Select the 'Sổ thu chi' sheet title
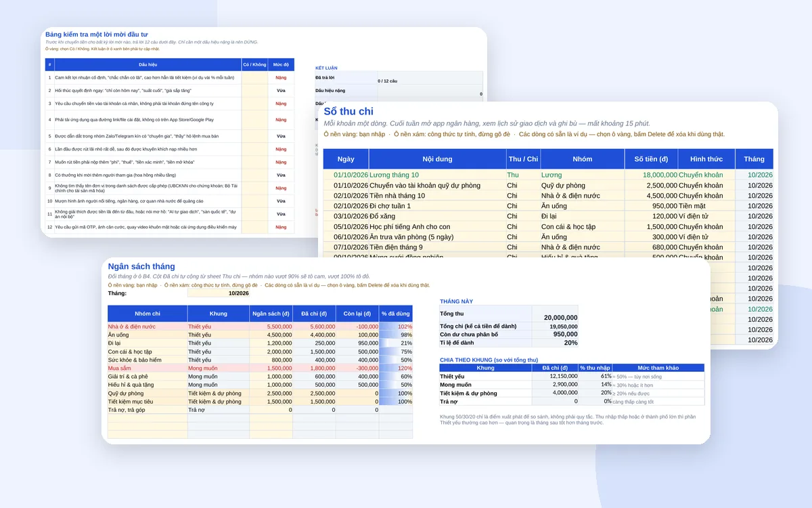 pos(348,111)
